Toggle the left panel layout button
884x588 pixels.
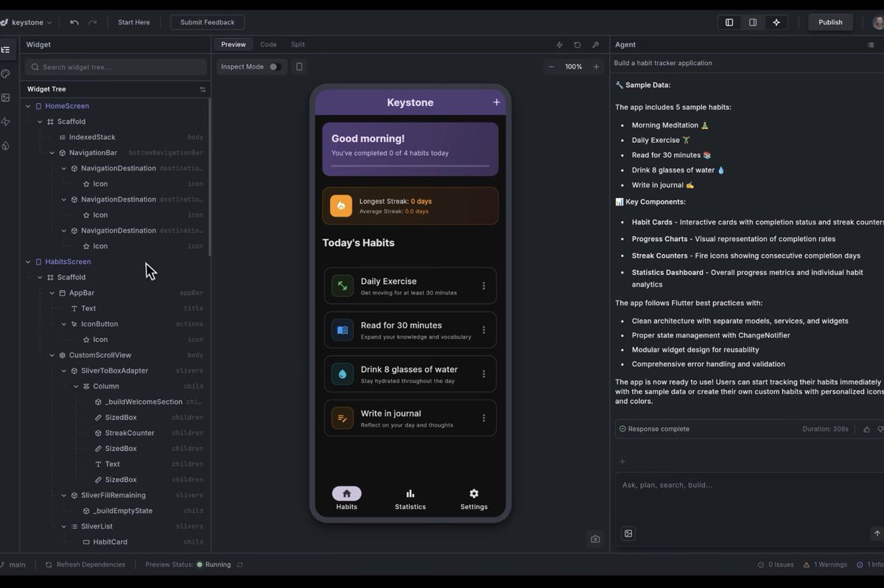point(729,22)
